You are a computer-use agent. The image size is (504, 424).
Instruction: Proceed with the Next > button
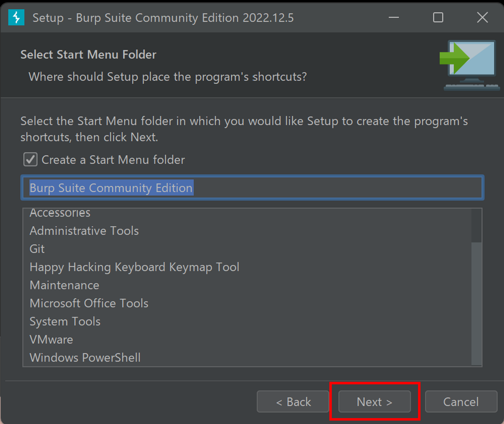coord(375,401)
